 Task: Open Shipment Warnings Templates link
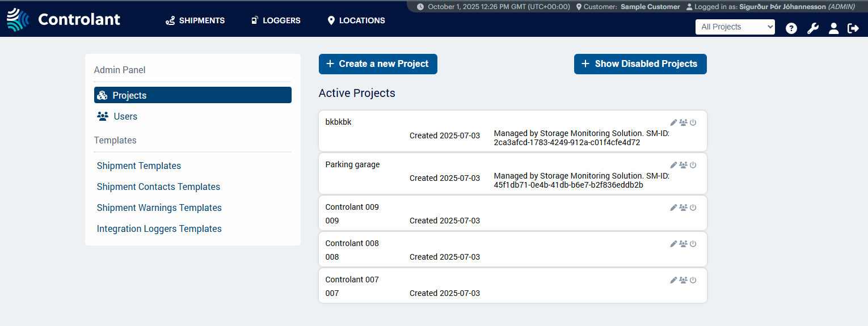click(x=159, y=208)
